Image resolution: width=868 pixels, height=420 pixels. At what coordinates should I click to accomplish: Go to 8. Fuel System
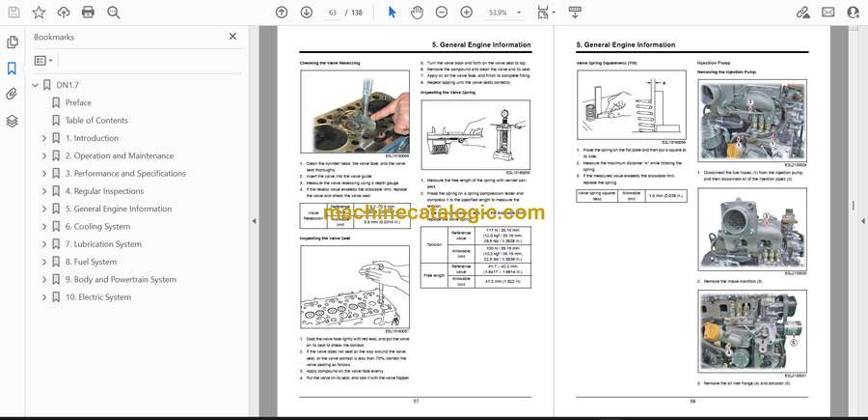click(x=92, y=262)
